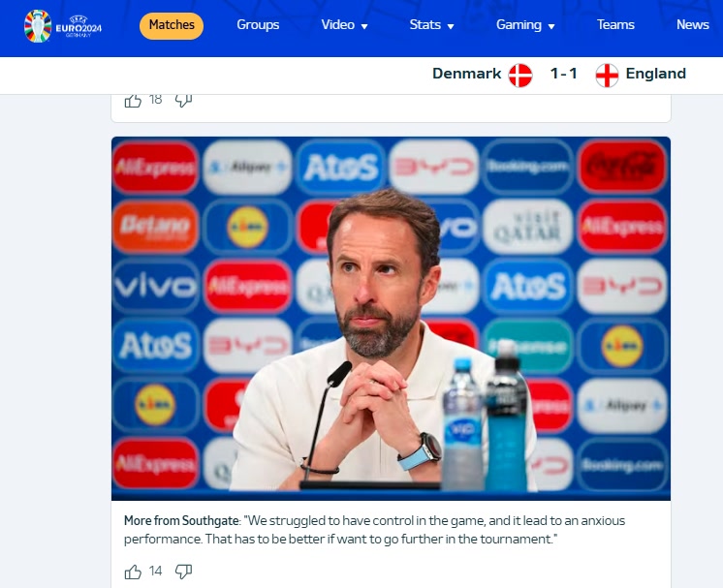Image resolution: width=723 pixels, height=588 pixels.
Task: Click the Denmark team name
Action: point(466,74)
